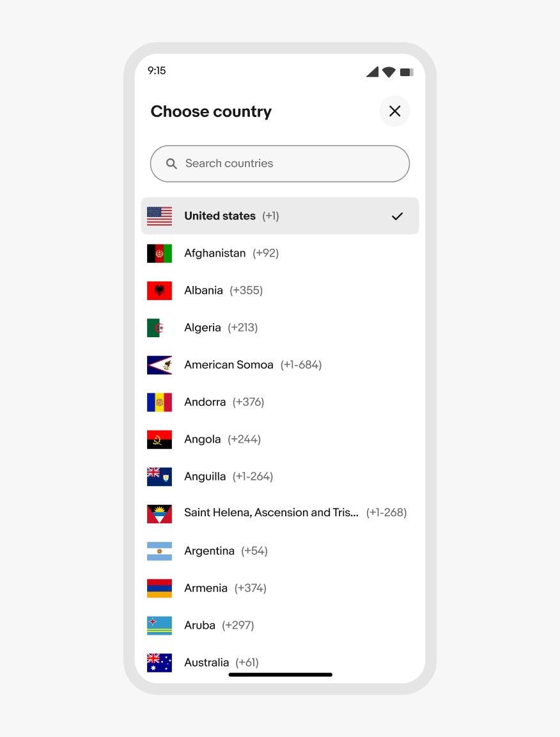Click the Argentina flag icon

click(x=159, y=551)
